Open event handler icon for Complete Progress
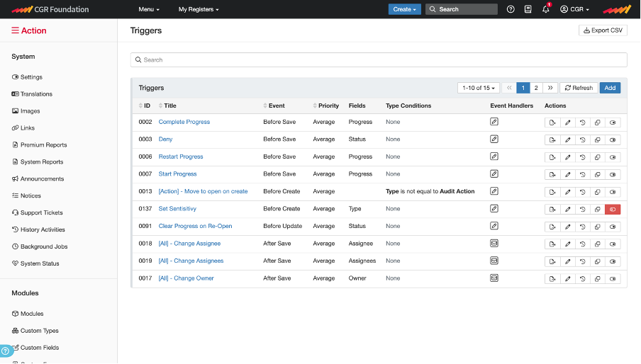The width and height of the screenshot is (641, 364). [x=494, y=122]
